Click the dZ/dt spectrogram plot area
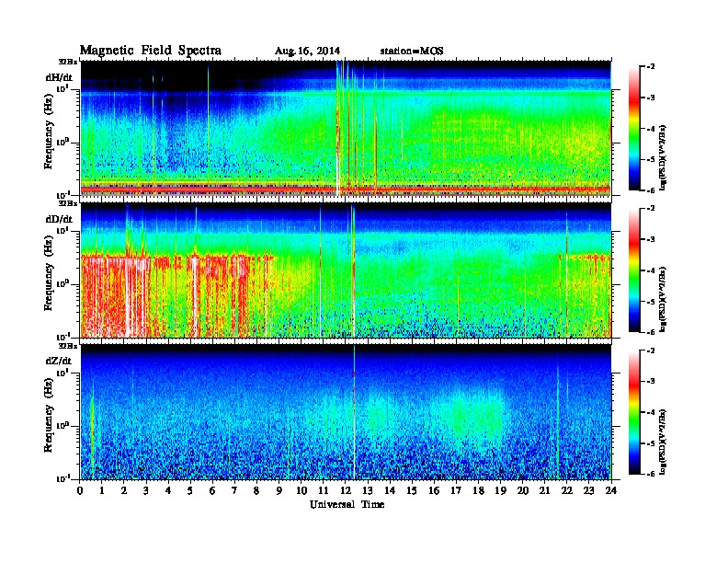 point(346,411)
